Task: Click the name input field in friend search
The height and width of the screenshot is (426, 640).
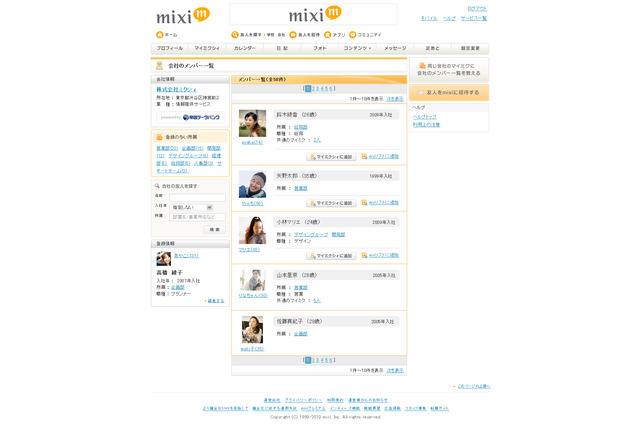Action: tap(197, 197)
